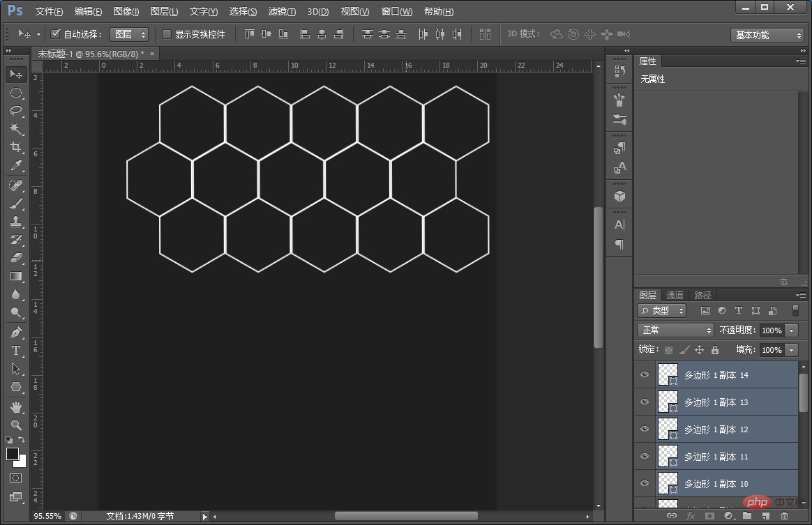Image resolution: width=812 pixels, height=525 pixels.
Task: Switch to the 通道 tab
Action: coord(675,295)
